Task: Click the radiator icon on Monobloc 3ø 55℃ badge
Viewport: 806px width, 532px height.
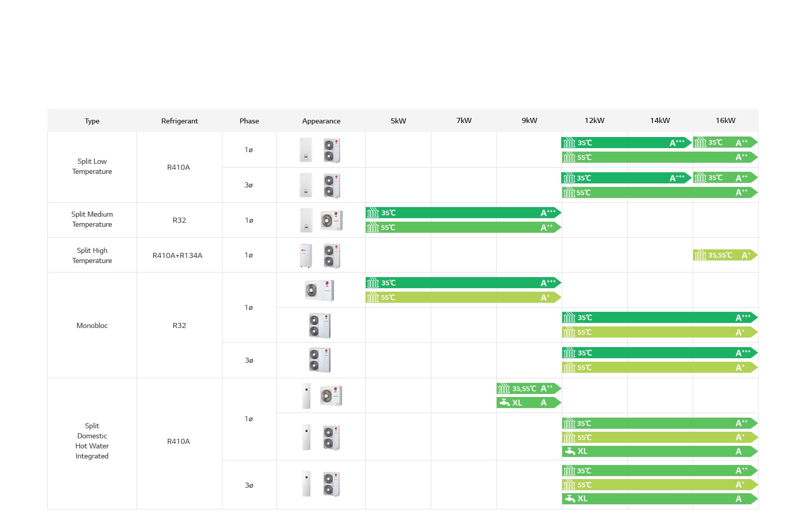Action: (570, 367)
